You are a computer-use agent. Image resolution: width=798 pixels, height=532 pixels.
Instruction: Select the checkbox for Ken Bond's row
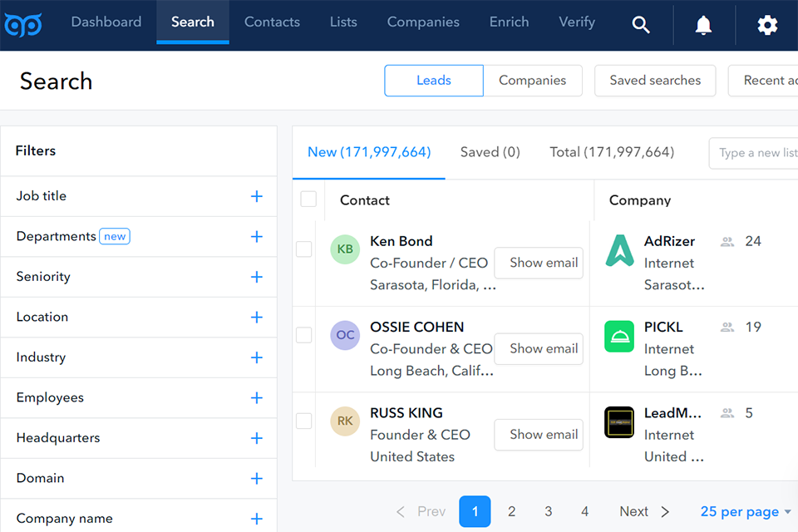point(303,249)
